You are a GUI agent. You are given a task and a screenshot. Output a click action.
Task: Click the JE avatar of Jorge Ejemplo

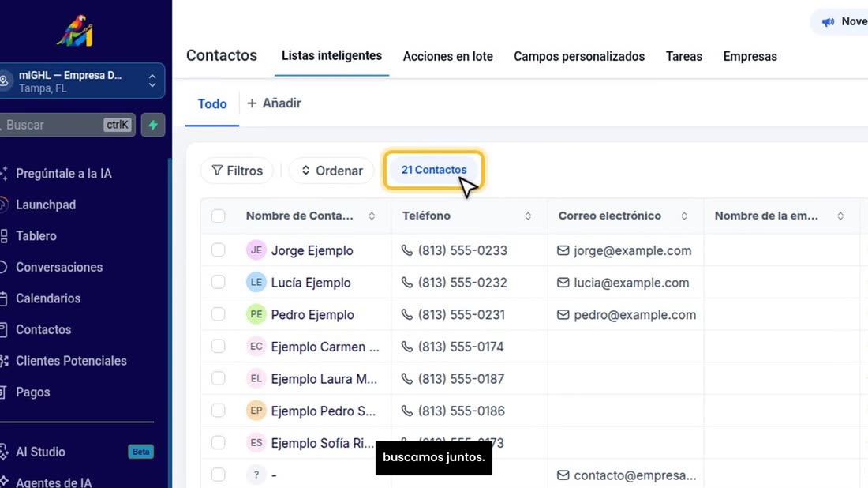click(x=256, y=250)
